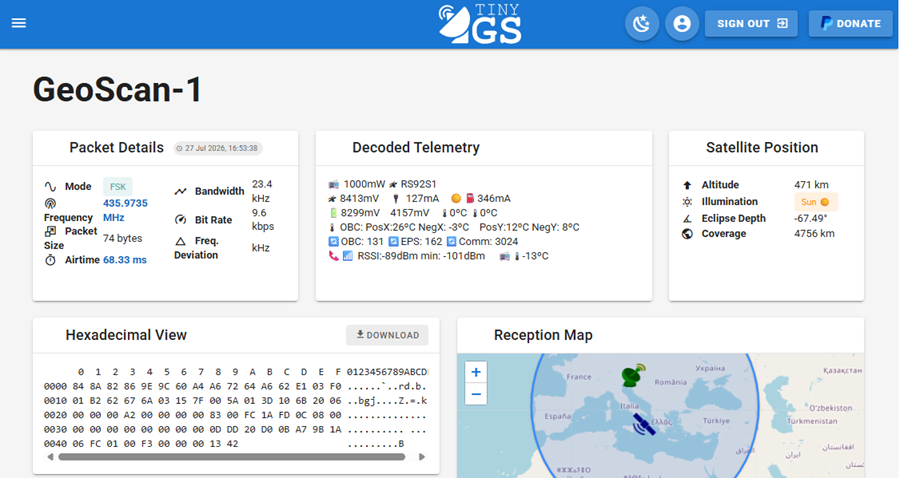
Task: Click the Illumination sun icon
Action: click(687, 201)
